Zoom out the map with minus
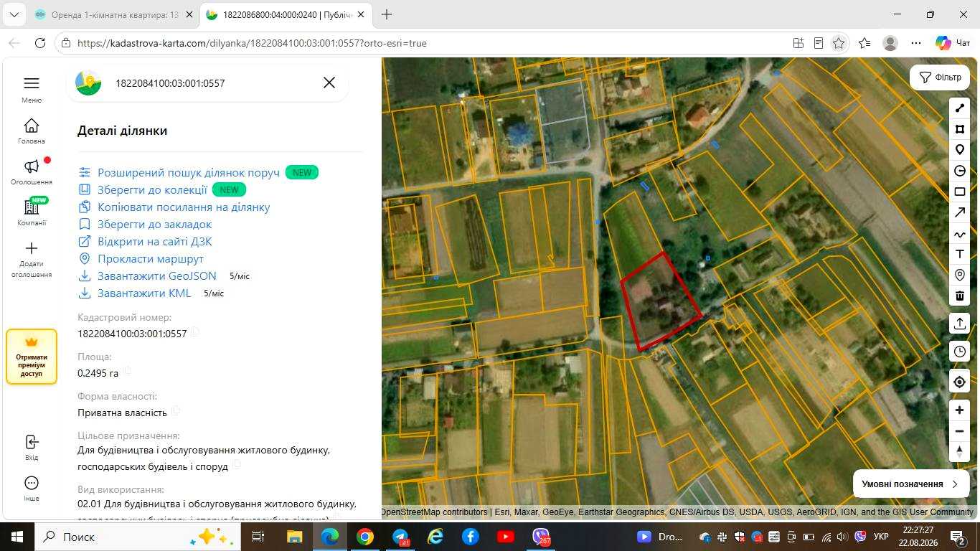 click(960, 431)
